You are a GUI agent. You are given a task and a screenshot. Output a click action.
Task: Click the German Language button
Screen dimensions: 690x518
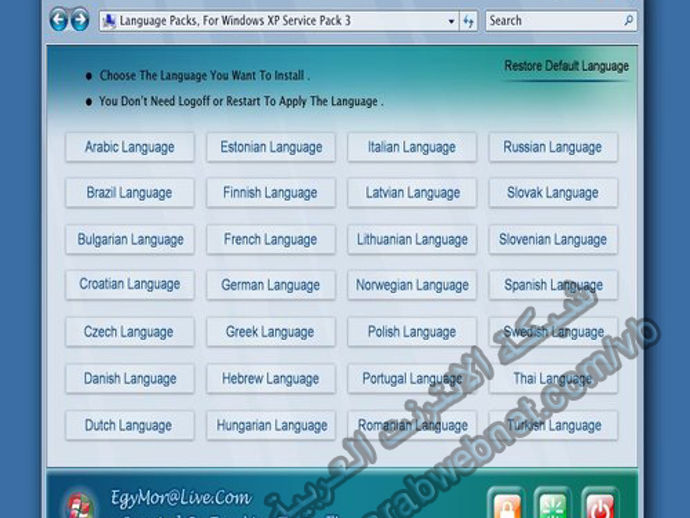click(271, 285)
